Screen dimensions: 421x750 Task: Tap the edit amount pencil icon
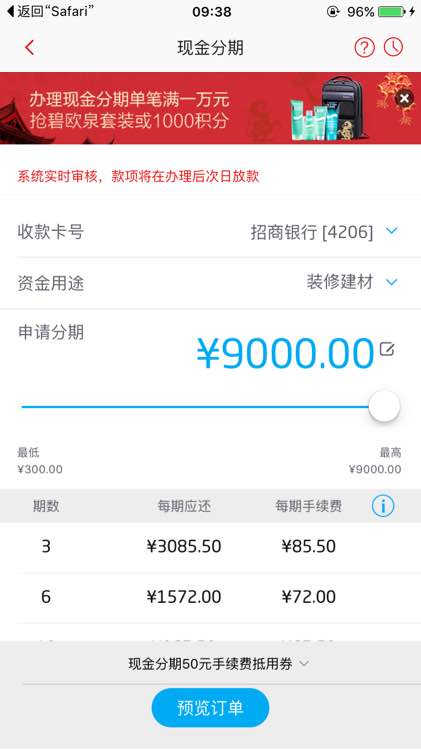coord(387,349)
